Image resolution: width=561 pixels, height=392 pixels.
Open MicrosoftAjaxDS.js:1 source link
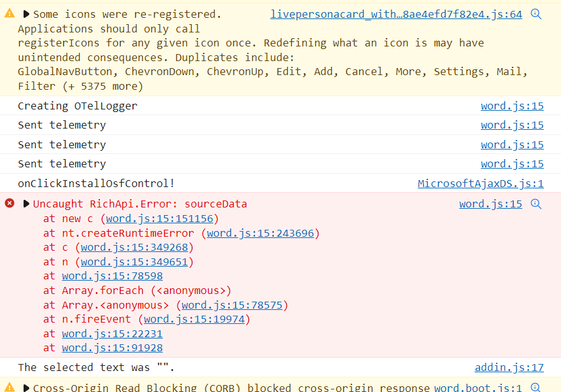[479, 183]
